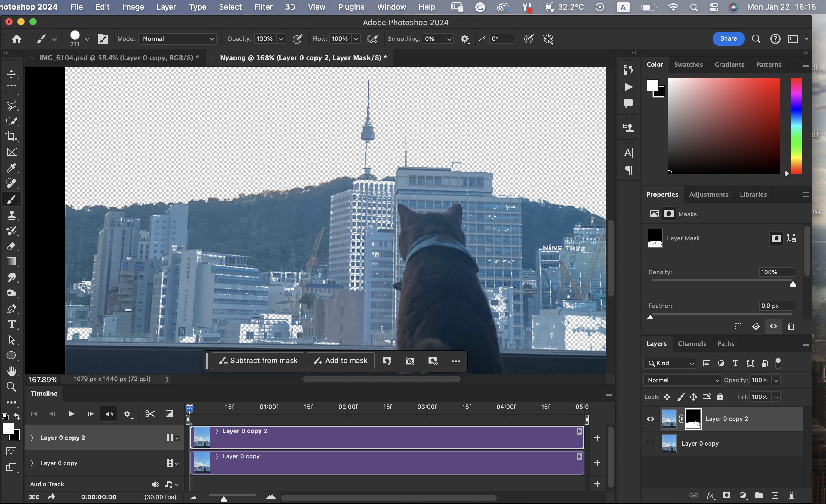Select the Zoom tool in toolbar

(x=11, y=387)
